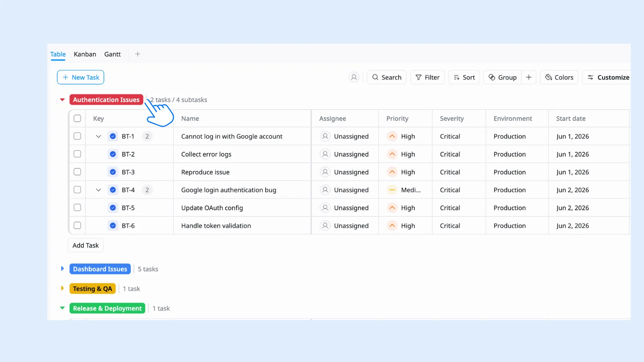Open task 'Update OAuth config'

tap(212, 208)
